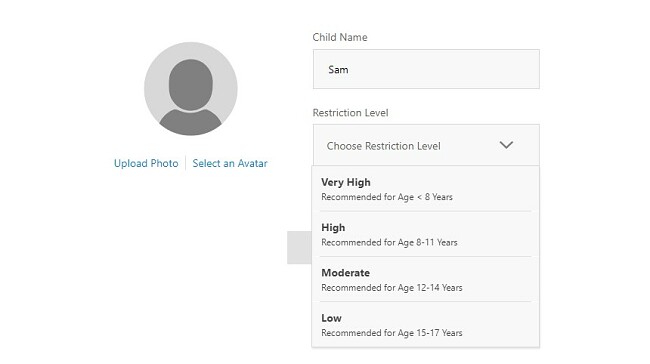Click the Choose Restriction Level placeholder text
The image size is (650, 364).
[x=383, y=146]
